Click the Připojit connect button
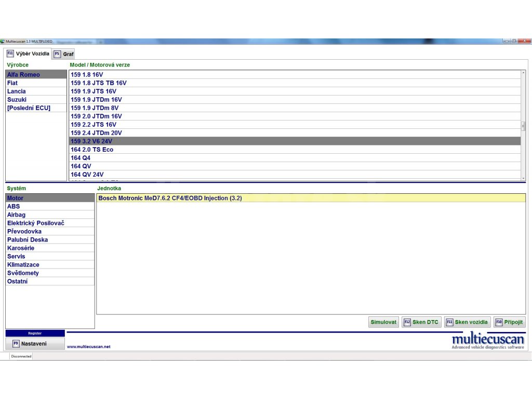Image resolution: width=532 pixels, height=399 pixels. (509, 322)
